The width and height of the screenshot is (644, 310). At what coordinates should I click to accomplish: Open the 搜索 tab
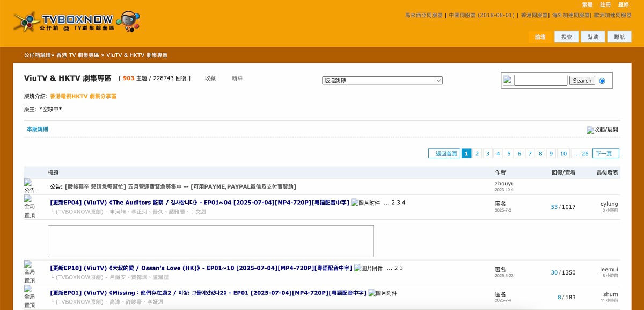pyautogui.click(x=567, y=37)
